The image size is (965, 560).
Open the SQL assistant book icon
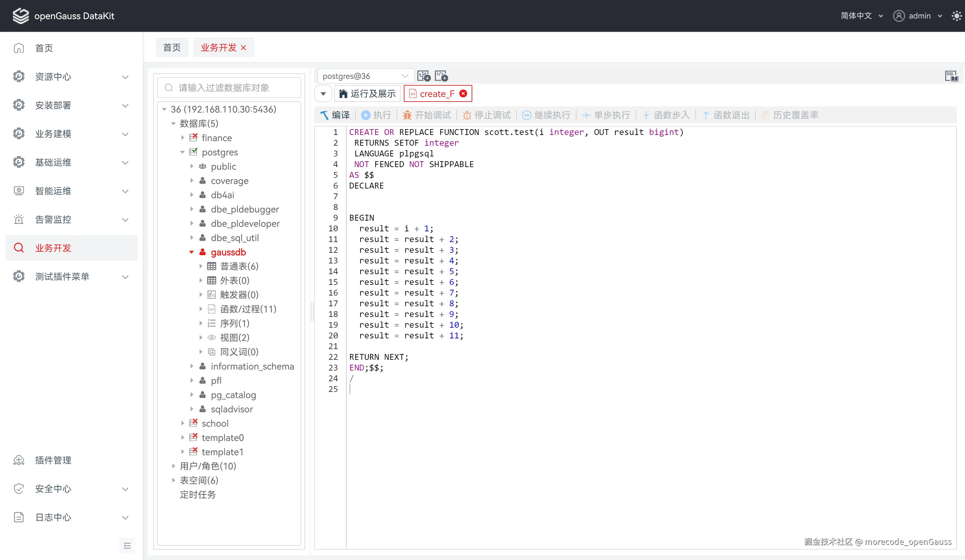pos(951,76)
